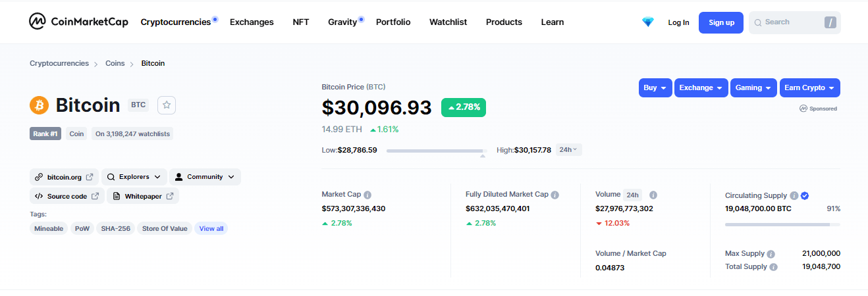Click the Market Cap value $573,307,336,430
Viewport: 868px width, 296px height.
click(354, 209)
